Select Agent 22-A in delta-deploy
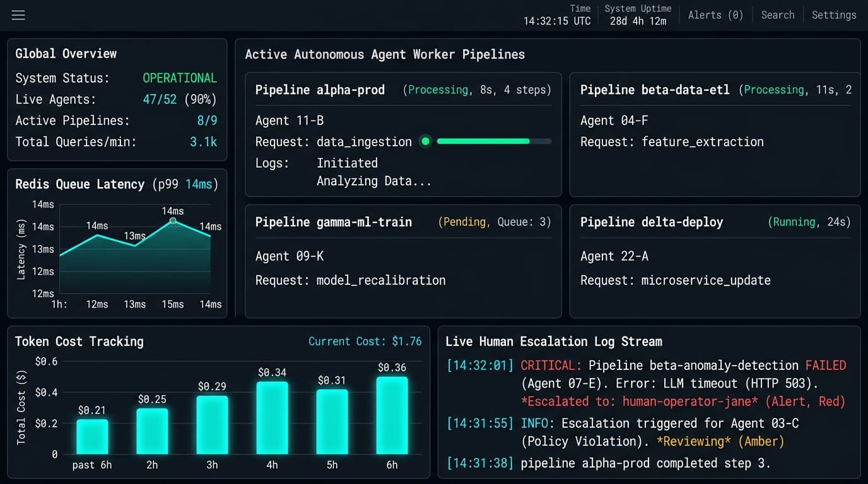Screen dimensions: 868x484 (x=614, y=256)
